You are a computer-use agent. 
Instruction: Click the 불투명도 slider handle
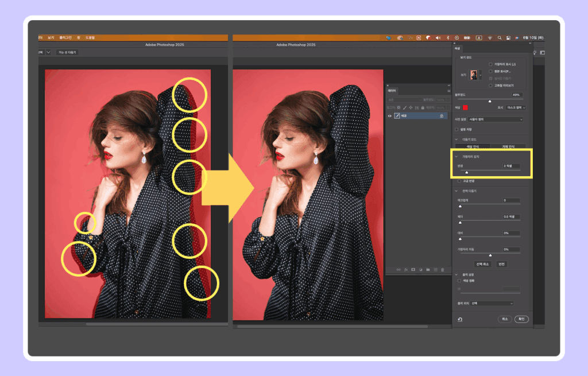490,101
